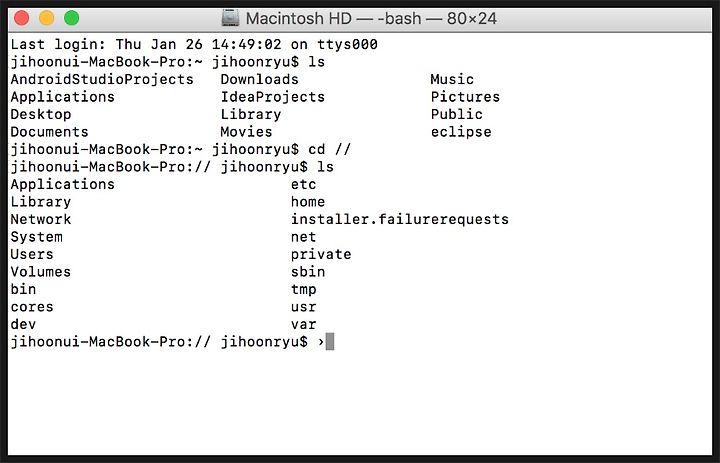The height and width of the screenshot is (463, 720).
Task: Click the cores directory entry
Action: point(32,307)
